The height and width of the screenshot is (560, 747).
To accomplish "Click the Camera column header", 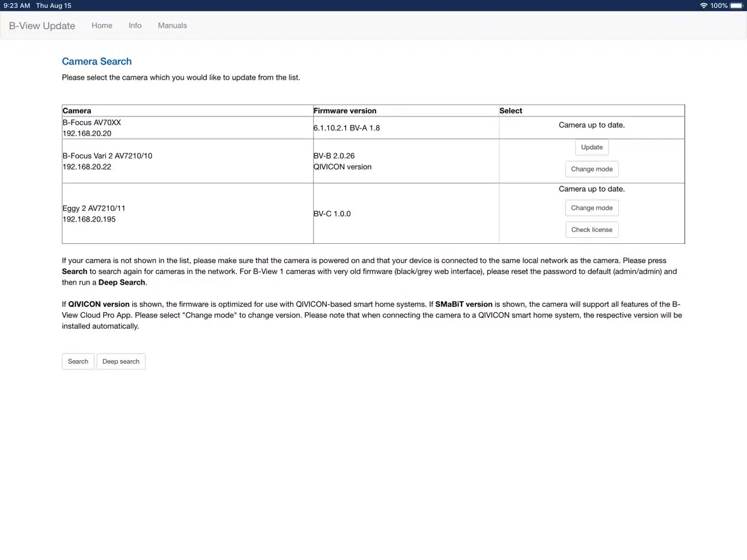I will 77,111.
